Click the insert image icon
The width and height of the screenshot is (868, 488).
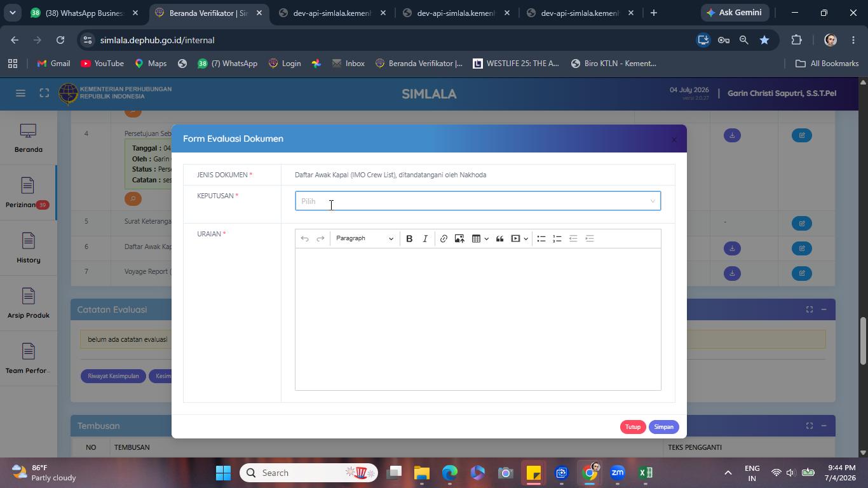459,238
